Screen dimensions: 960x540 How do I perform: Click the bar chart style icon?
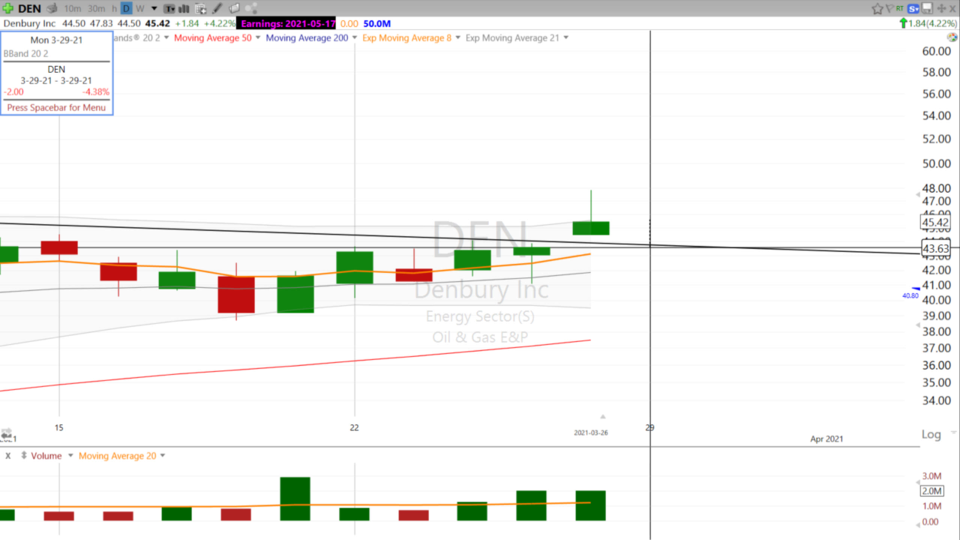pyautogui.click(x=184, y=9)
